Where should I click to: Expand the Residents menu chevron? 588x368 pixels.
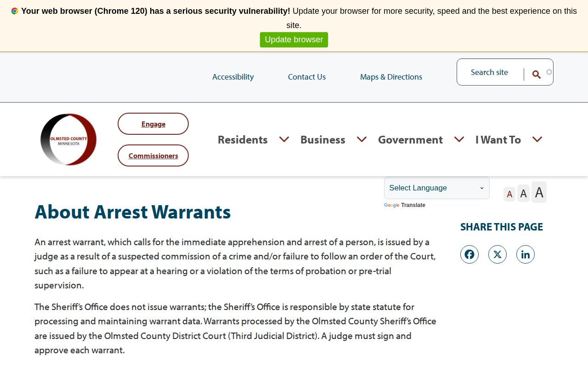point(284,139)
